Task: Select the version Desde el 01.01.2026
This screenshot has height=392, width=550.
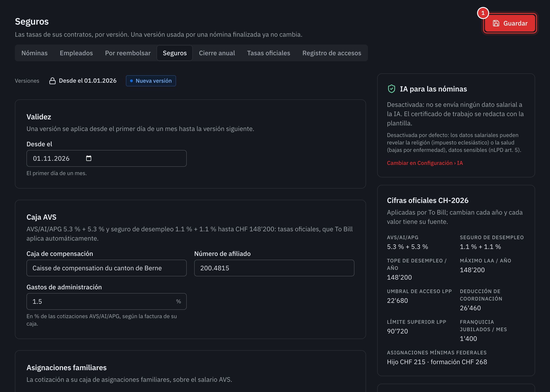Action: click(83, 81)
